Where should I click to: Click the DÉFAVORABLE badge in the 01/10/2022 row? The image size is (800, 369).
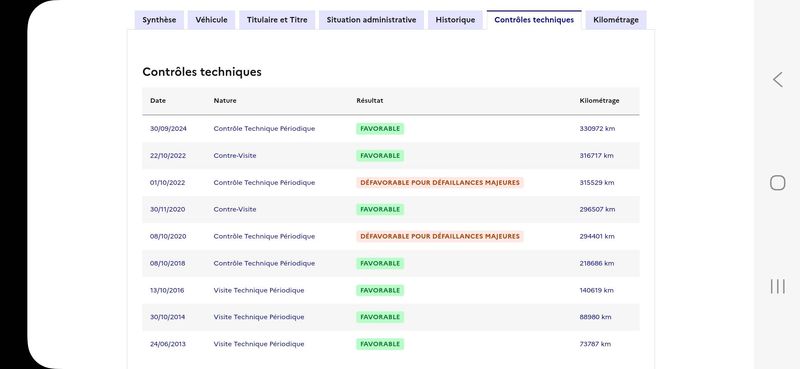click(x=440, y=183)
